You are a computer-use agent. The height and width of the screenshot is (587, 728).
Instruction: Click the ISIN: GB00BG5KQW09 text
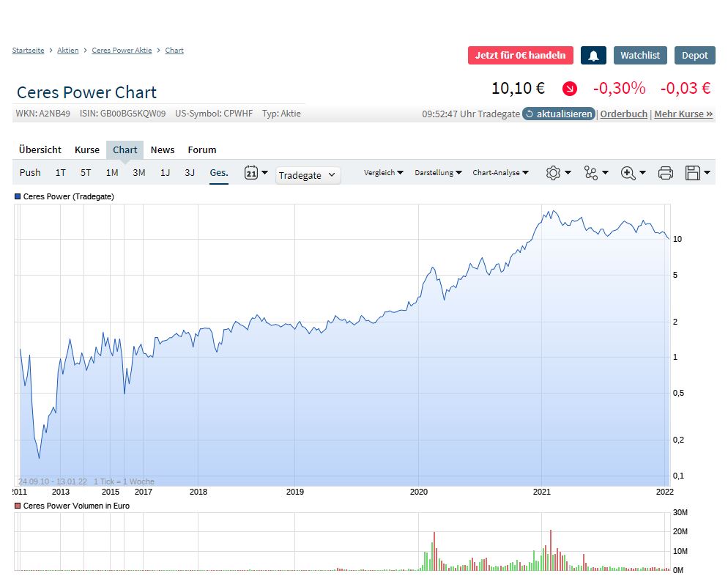[x=122, y=114]
